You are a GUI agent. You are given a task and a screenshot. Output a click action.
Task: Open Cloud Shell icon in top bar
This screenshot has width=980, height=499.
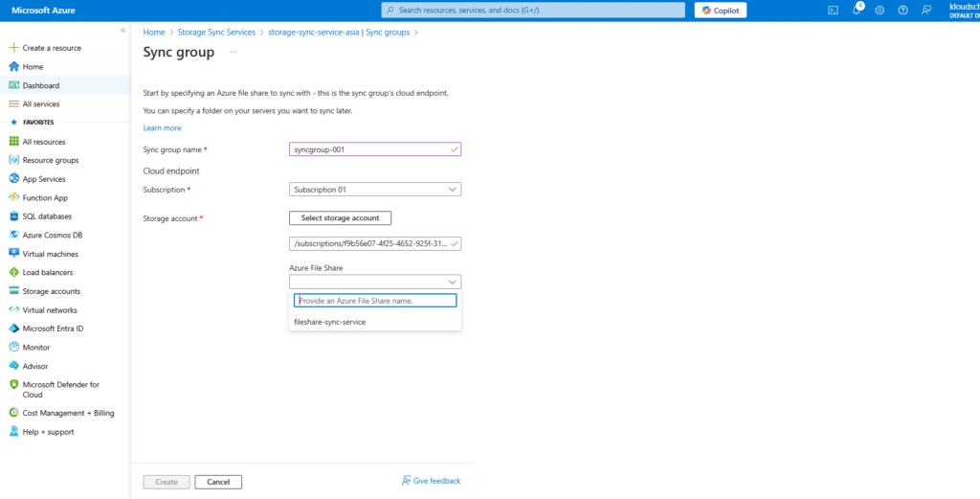click(833, 11)
